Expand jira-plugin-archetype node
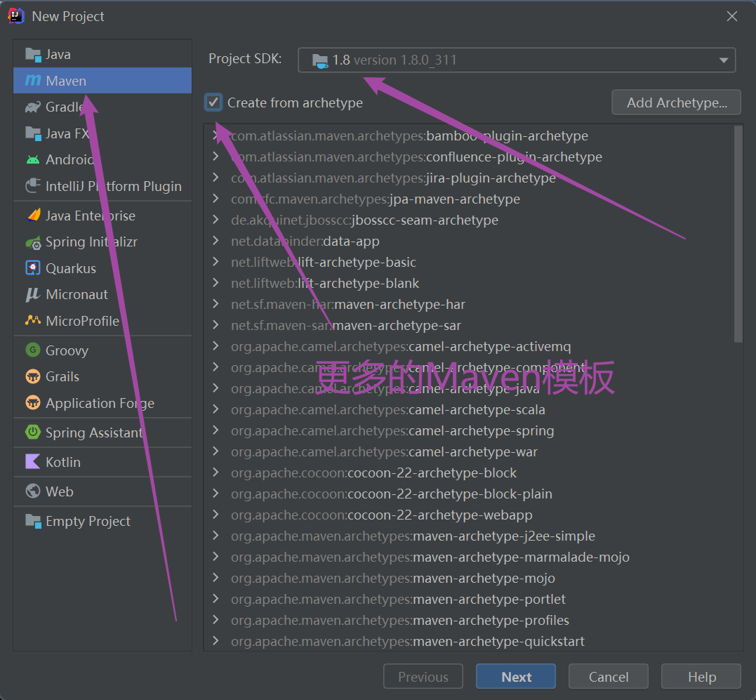The width and height of the screenshot is (756, 700). 215,178
